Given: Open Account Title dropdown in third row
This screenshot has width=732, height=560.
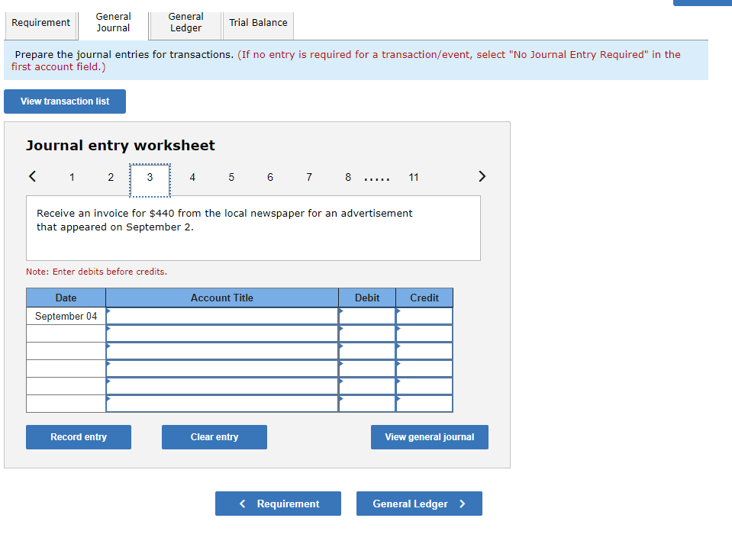Looking at the screenshot, I should [x=222, y=351].
